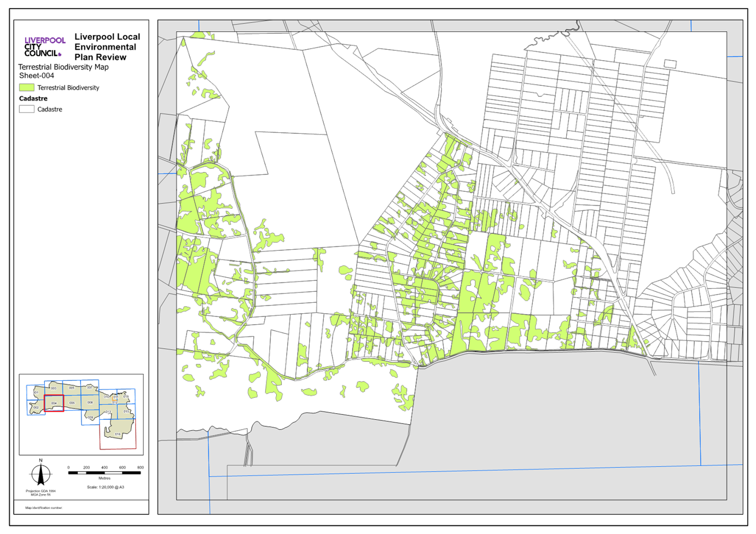This screenshot has height=534, width=756.
Task: Click the green Terrestrial Biodiversity legend swatch
Action: [27, 87]
